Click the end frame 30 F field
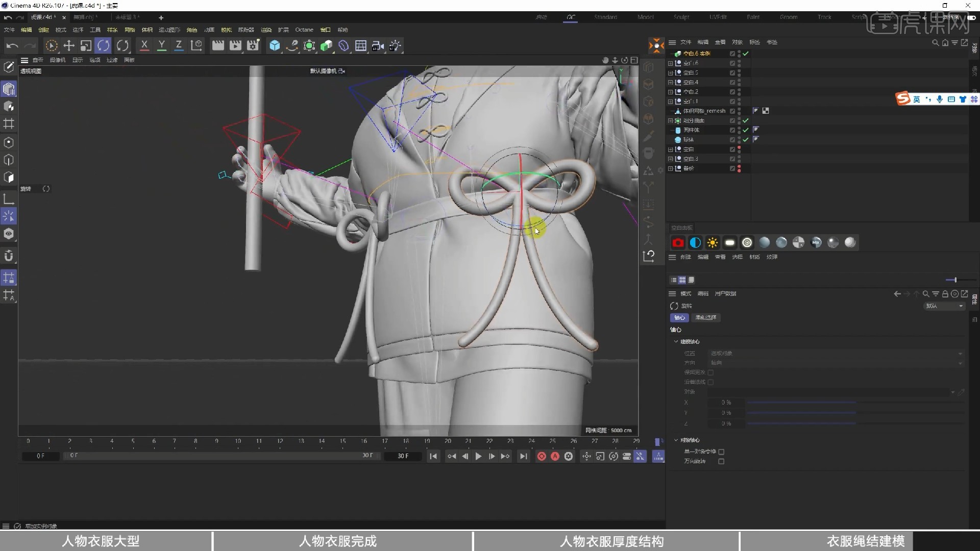The image size is (980, 551). (403, 456)
